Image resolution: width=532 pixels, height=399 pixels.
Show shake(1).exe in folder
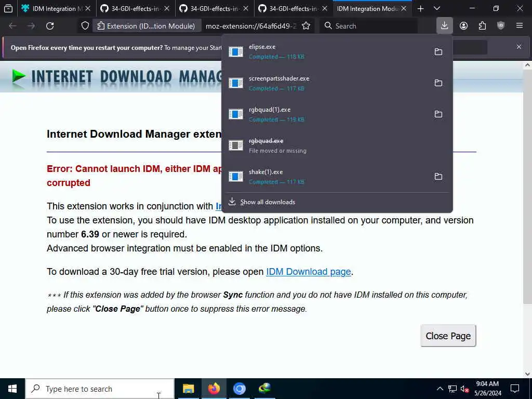(438, 177)
